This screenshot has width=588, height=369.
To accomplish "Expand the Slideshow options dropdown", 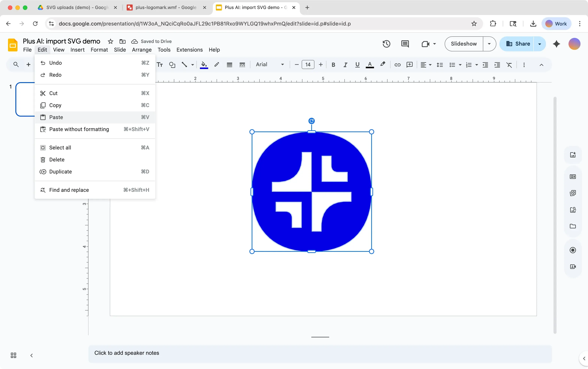I will (489, 44).
